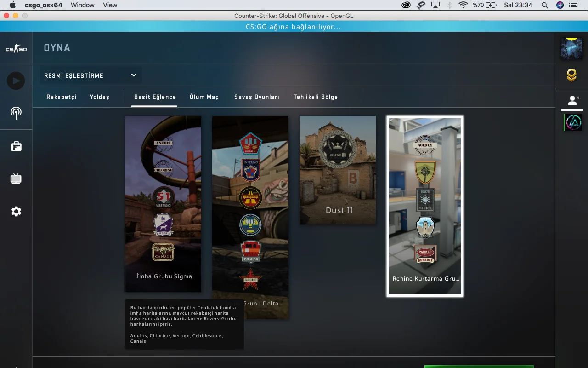The height and width of the screenshot is (368, 588).
Task: Open the Apple menu
Action: tap(12, 5)
